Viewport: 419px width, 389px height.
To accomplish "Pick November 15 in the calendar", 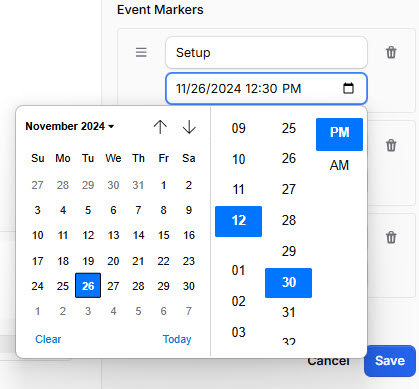I will coord(164,235).
